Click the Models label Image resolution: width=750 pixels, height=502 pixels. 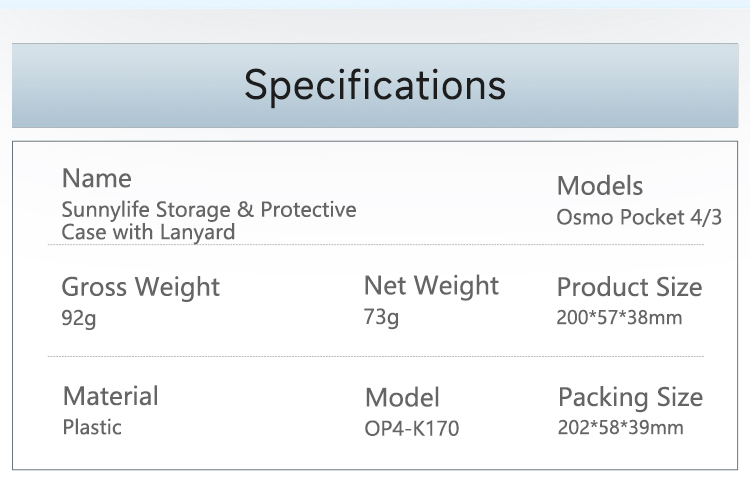tap(599, 186)
